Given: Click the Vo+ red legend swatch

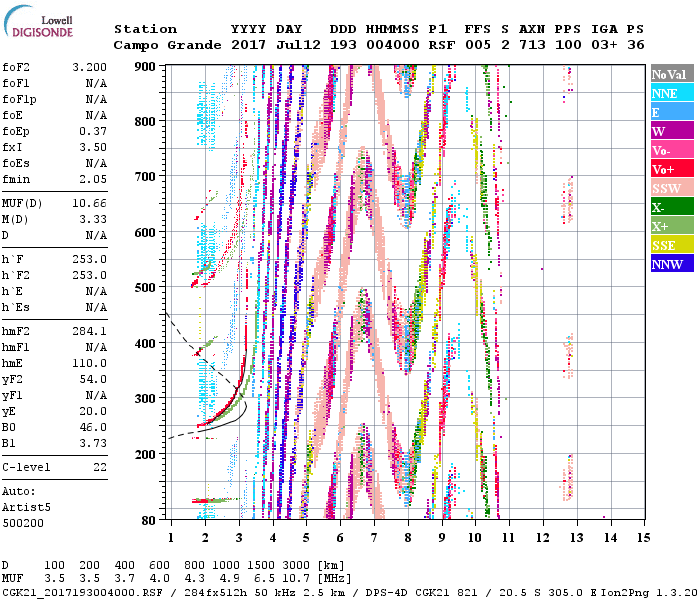Looking at the screenshot, I should (x=670, y=169).
